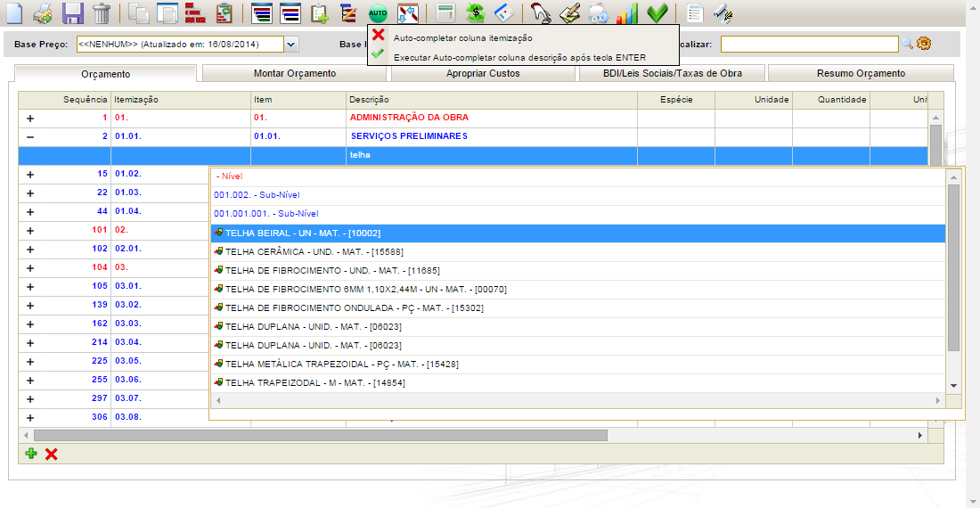Viewport: 980px width, 508px height.
Task: Choose TELHA DE FIBROCIMENTO [11685] suggestion
Action: [578, 271]
